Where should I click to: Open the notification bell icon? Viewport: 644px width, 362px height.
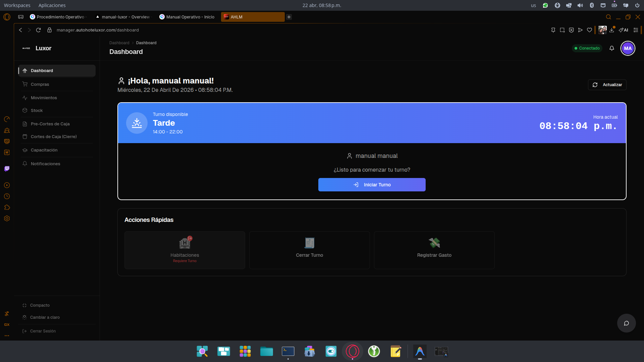612,48
